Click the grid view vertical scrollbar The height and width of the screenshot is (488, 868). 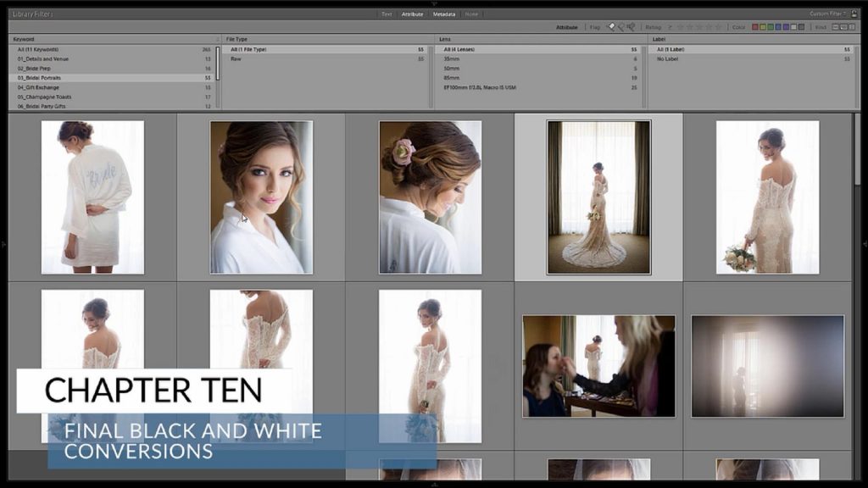(857, 149)
